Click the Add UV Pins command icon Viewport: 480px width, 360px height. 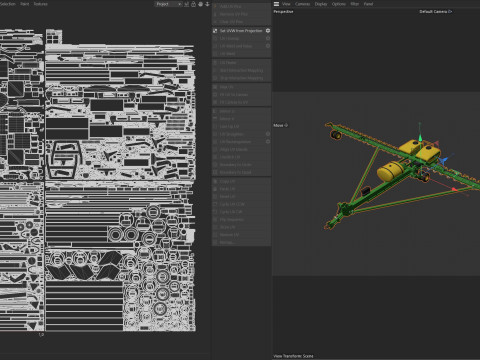[215, 6]
